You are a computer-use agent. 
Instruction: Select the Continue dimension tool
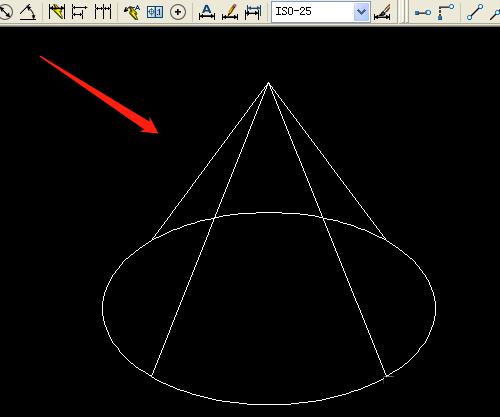click(x=103, y=12)
